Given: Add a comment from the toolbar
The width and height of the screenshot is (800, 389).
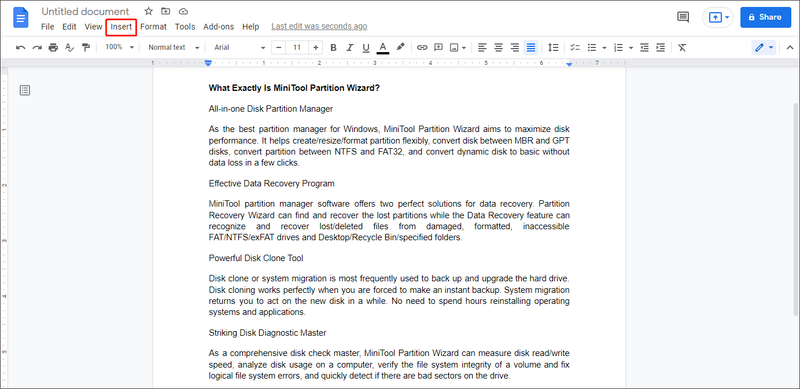Looking at the screenshot, I should coord(438,47).
